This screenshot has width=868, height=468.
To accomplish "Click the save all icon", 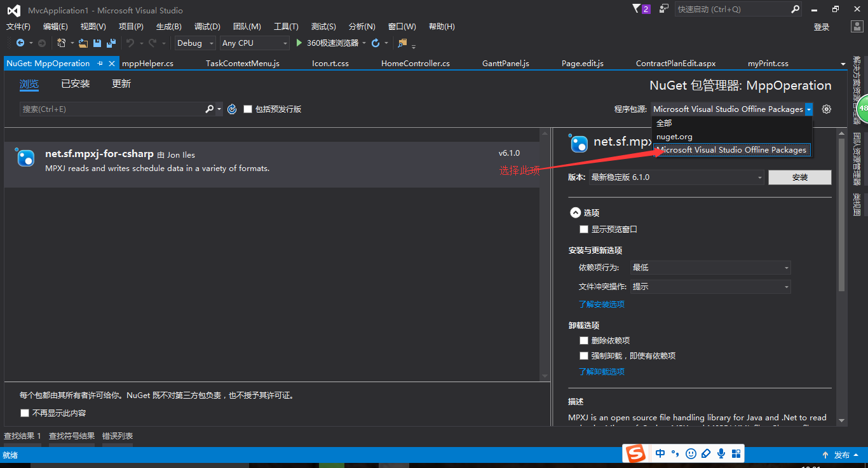I will click(111, 43).
